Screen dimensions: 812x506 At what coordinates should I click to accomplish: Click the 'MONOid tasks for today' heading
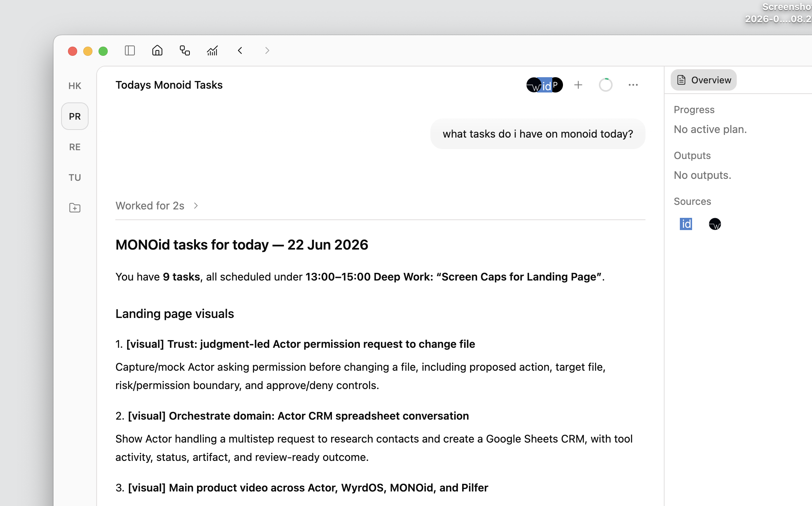point(242,245)
